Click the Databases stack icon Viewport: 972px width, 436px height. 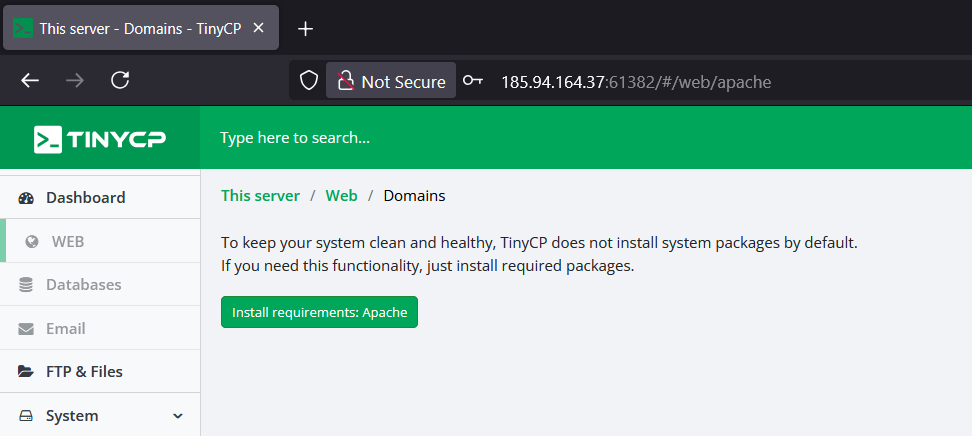(26, 285)
